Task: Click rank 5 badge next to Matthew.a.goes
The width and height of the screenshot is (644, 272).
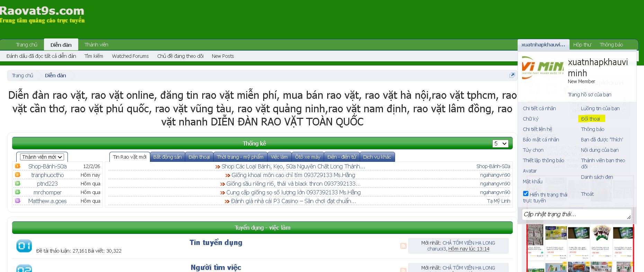Action: (18, 201)
